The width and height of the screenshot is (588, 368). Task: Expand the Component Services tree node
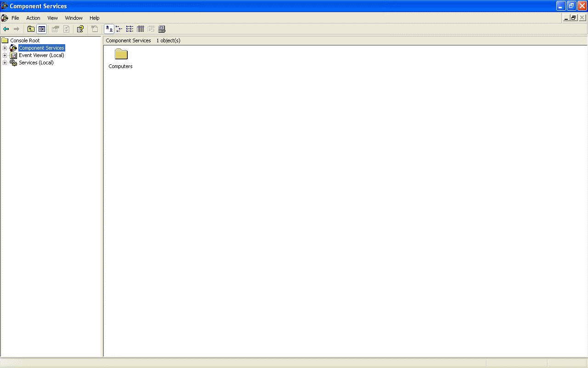click(5, 48)
